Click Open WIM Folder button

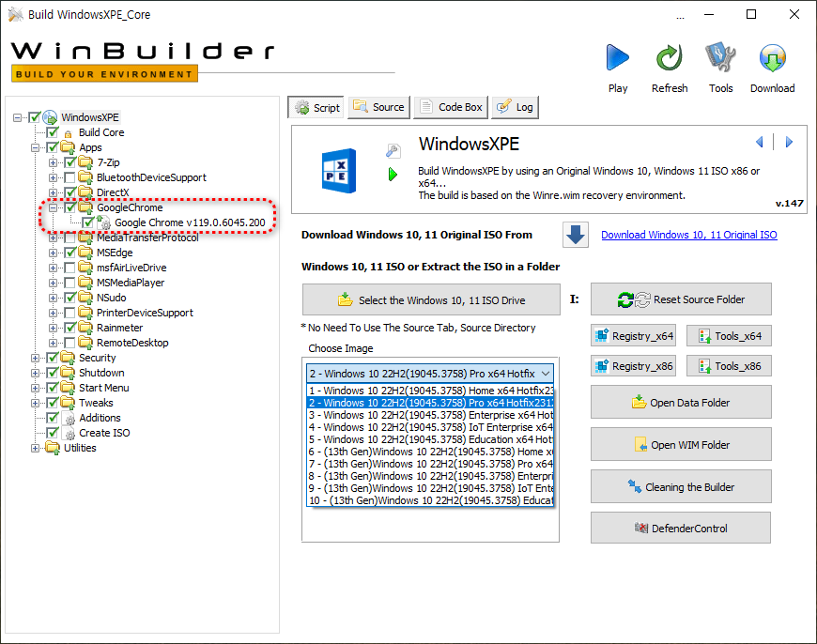pos(681,445)
